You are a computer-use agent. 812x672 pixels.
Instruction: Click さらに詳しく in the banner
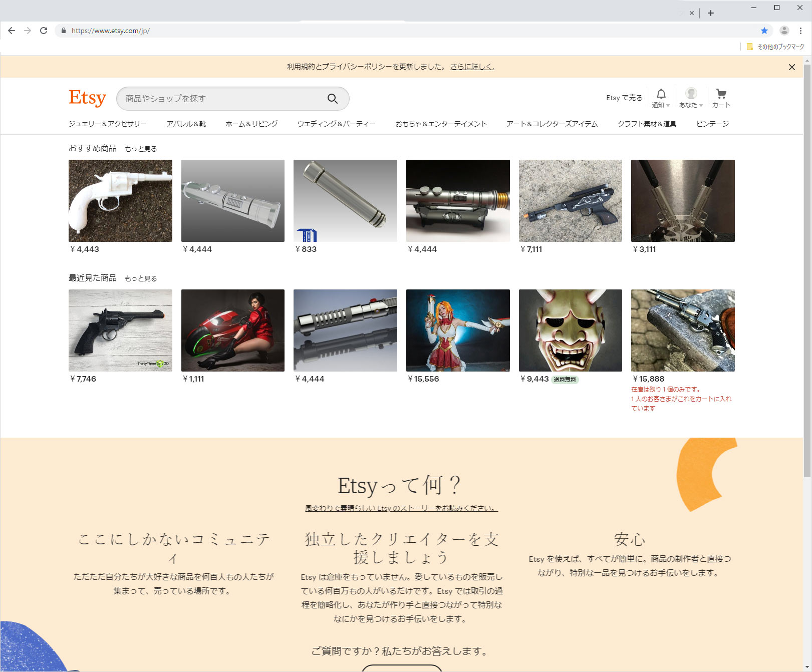(x=472, y=67)
